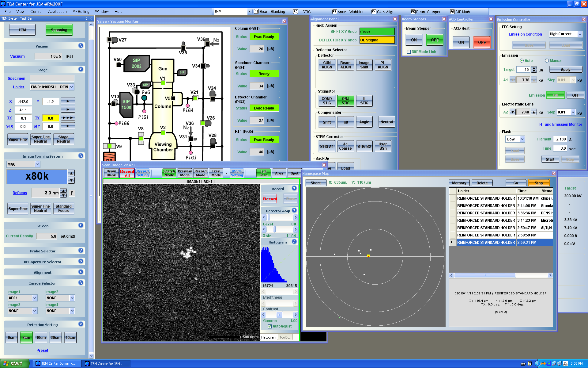Click the magnification up arrow button
The width and height of the screenshot is (588, 368).
pyautogui.click(x=71, y=173)
